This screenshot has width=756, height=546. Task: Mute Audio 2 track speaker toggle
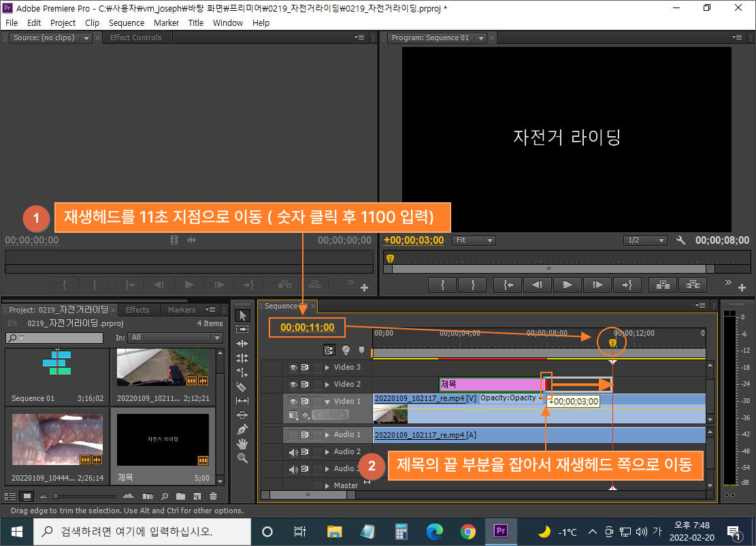(293, 452)
